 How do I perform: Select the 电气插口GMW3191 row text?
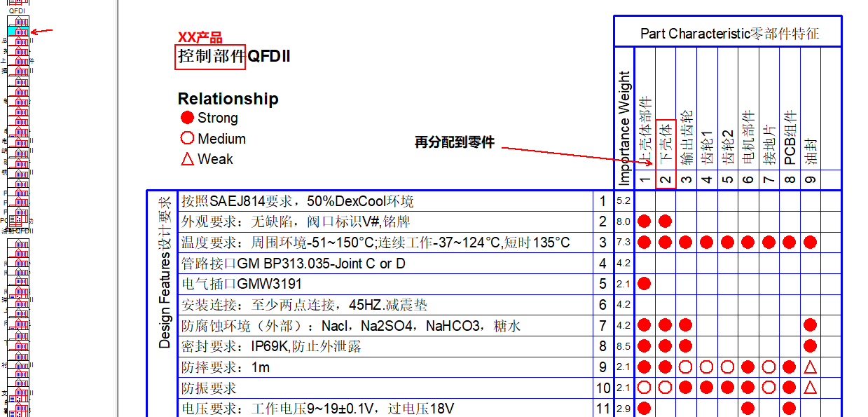point(241,285)
